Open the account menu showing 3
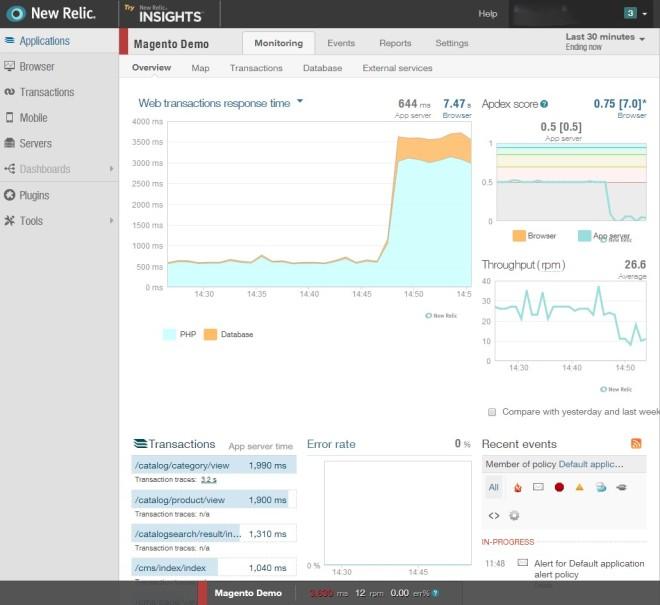This screenshot has height=605, width=660. [x=636, y=13]
